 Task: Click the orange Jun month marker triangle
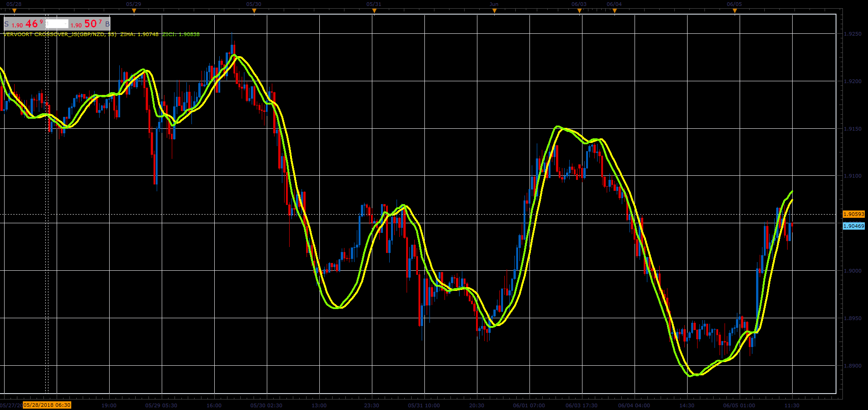tap(494, 11)
